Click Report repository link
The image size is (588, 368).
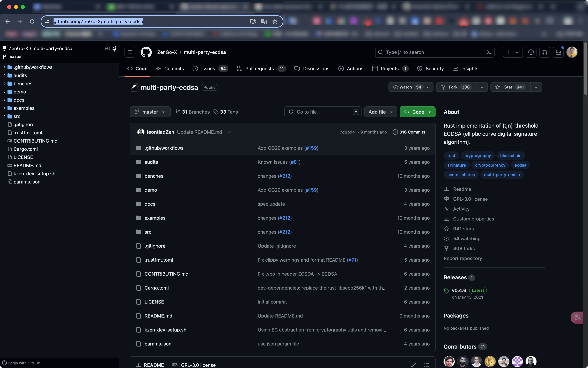(x=463, y=259)
